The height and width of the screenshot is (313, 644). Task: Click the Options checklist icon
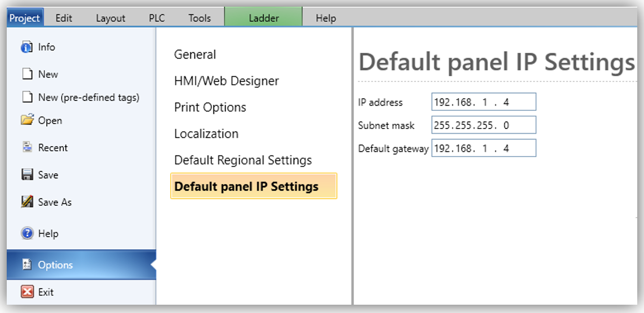coord(27,265)
